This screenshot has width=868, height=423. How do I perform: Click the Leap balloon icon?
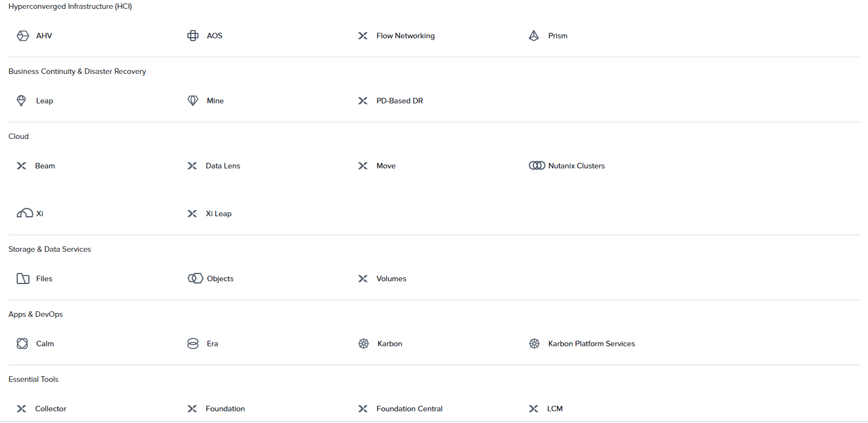coord(21,100)
